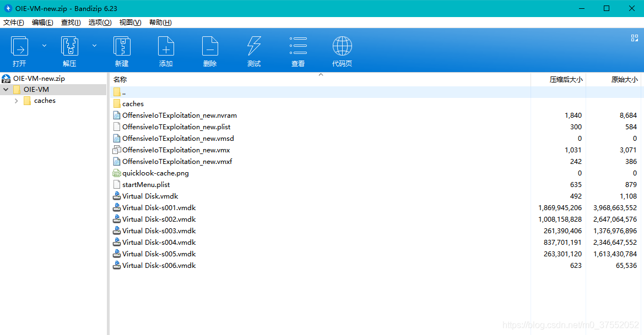644x335 pixels.
Task: Select the OffensiveIoTExploitation_new.vmx file name
Action: click(x=176, y=150)
